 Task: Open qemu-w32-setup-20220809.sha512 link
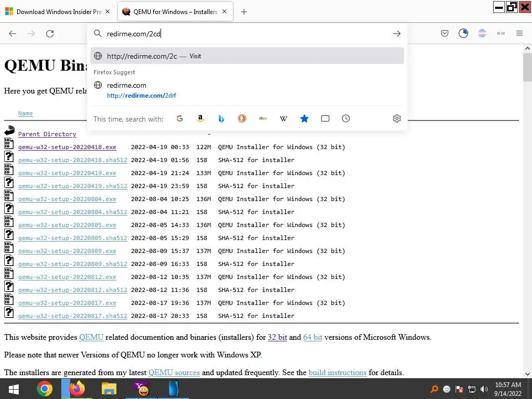point(73,263)
